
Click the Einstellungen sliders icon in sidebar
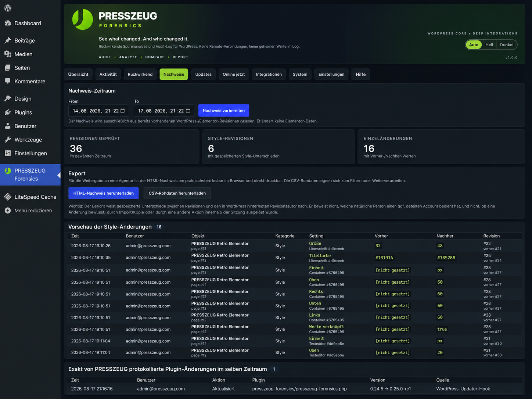click(x=8, y=153)
